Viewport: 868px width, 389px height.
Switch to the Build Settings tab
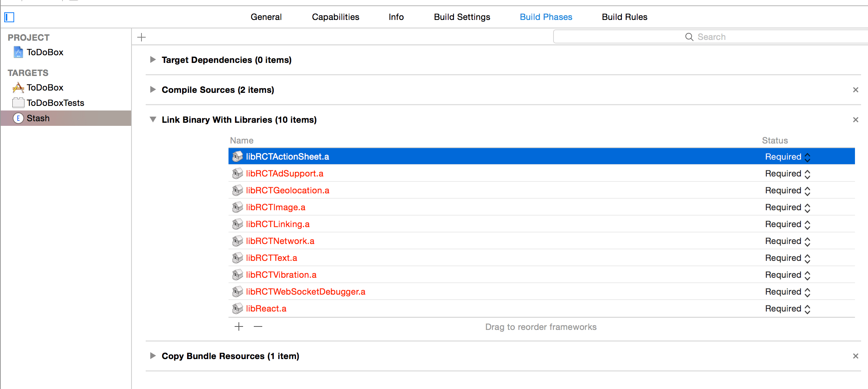pyautogui.click(x=462, y=17)
